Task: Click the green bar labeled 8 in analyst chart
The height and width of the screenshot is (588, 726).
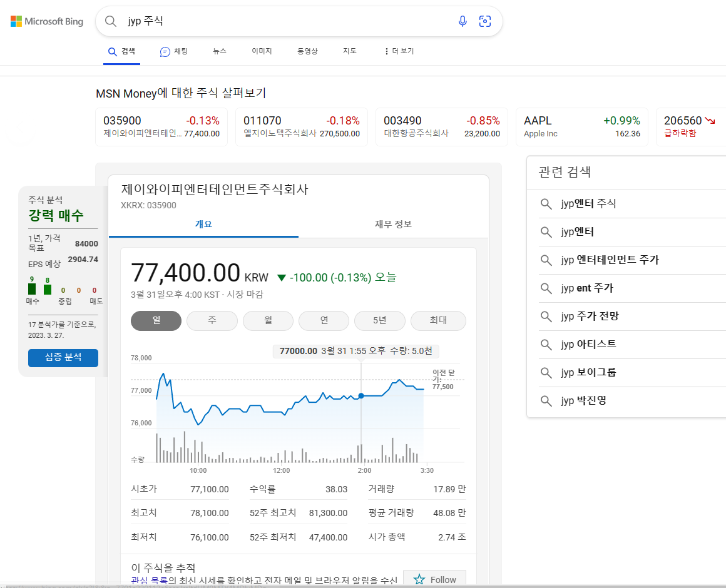Action: coord(48,290)
